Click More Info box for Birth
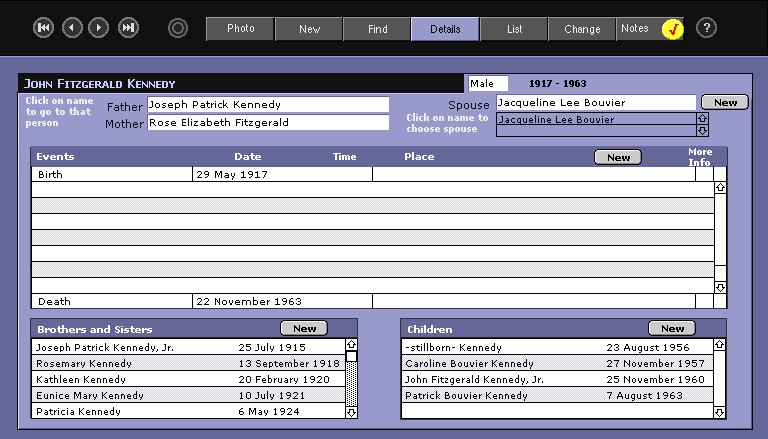This screenshot has width=768, height=439. [704, 174]
